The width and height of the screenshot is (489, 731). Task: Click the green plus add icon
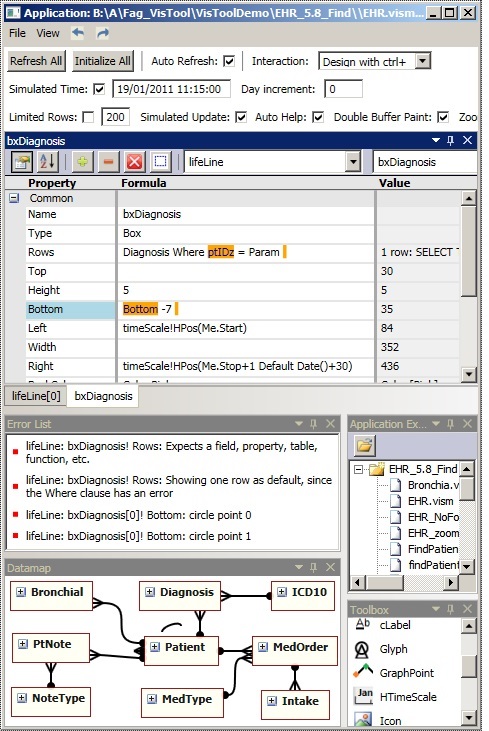click(x=83, y=162)
